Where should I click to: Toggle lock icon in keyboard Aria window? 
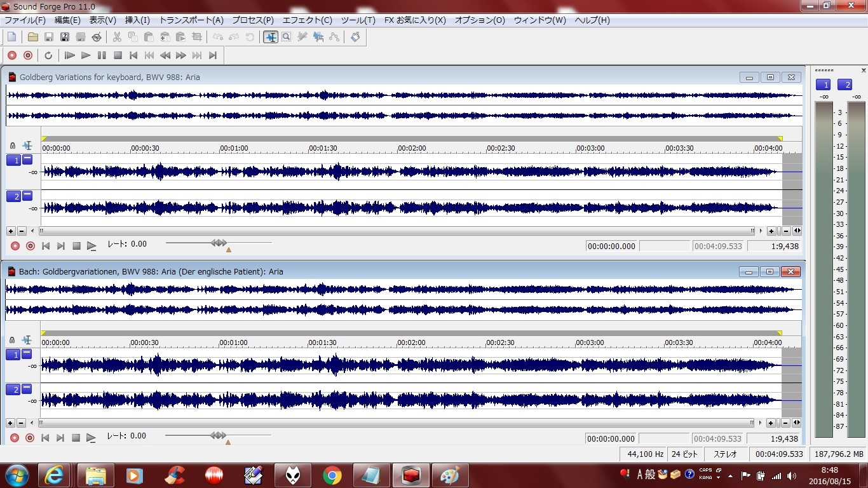(13, 146)
